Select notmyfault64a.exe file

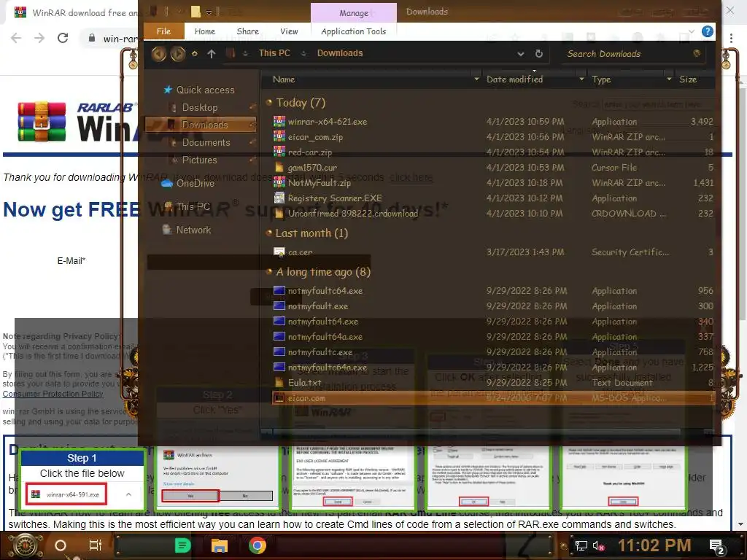coord(325,337)
